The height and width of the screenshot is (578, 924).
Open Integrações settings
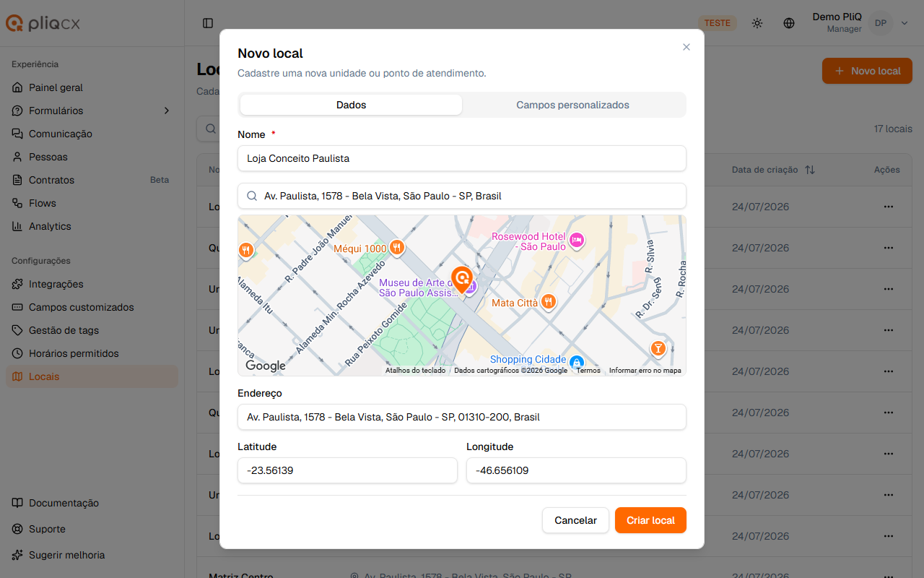click(x=92, y=284)
